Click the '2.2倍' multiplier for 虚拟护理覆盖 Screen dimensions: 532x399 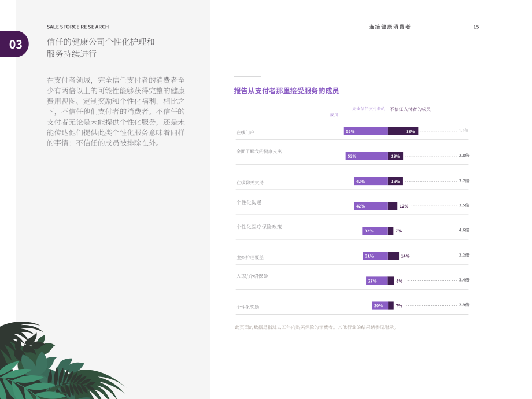[x=464, y=255]
